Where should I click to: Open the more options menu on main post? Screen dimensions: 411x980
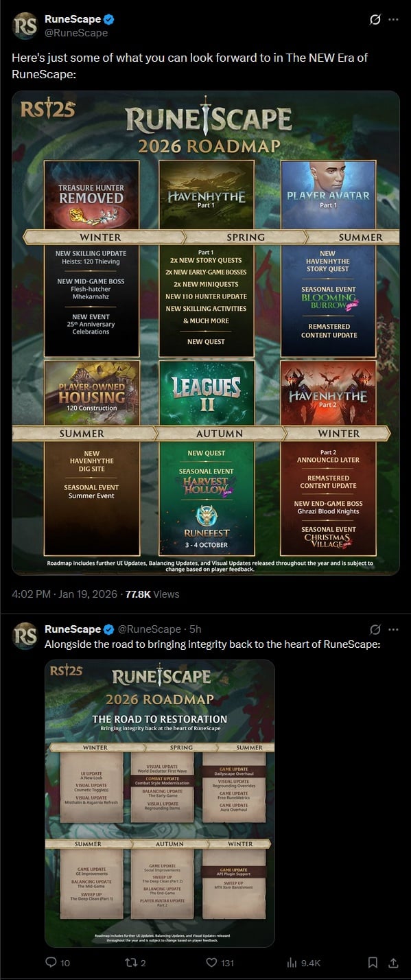(x=393, y=19)
